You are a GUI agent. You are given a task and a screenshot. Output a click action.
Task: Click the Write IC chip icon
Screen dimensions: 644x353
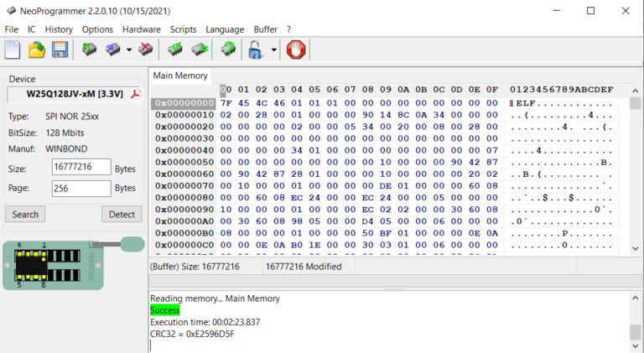pos(113,50)
